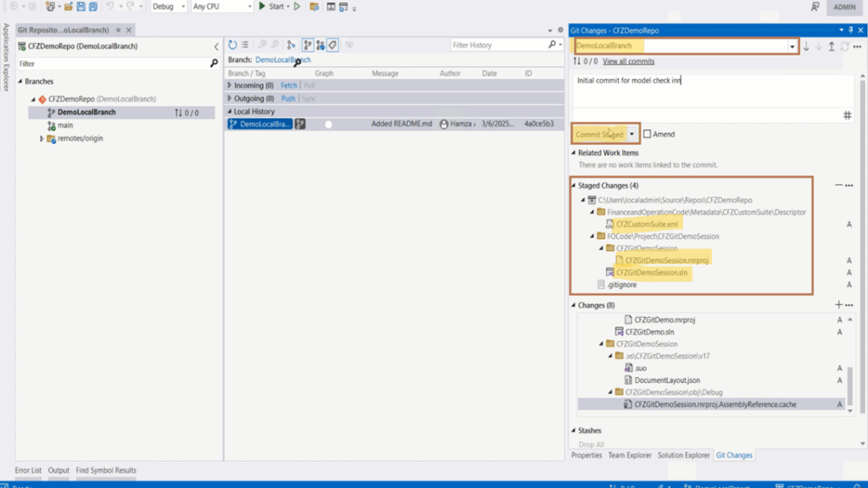Switch to the Properties tab

pyautogui.click(x=587, y=455)
